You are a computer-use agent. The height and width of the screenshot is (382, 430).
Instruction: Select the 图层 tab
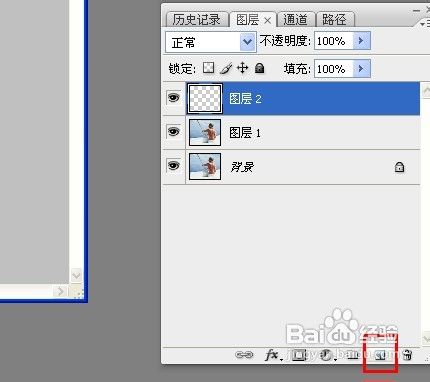248,20
